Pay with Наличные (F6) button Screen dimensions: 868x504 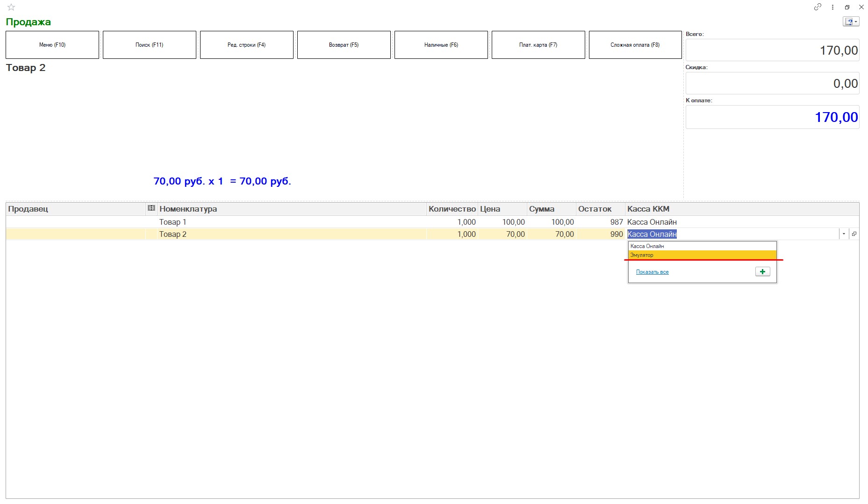[x=441, y=45]
